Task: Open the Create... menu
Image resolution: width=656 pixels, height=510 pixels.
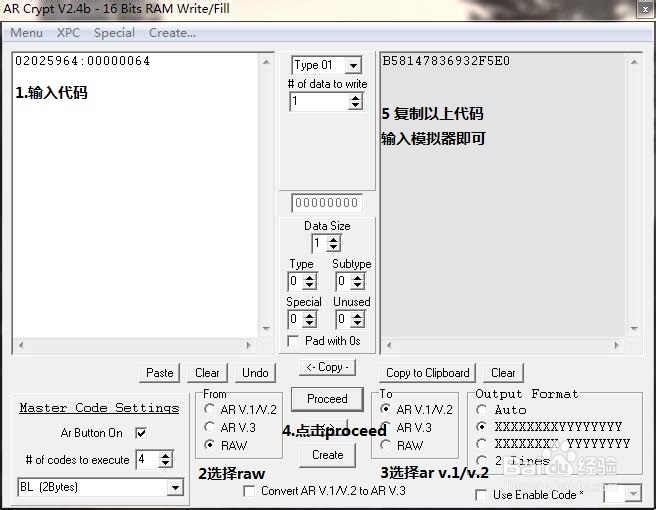Action: point(172,33)
